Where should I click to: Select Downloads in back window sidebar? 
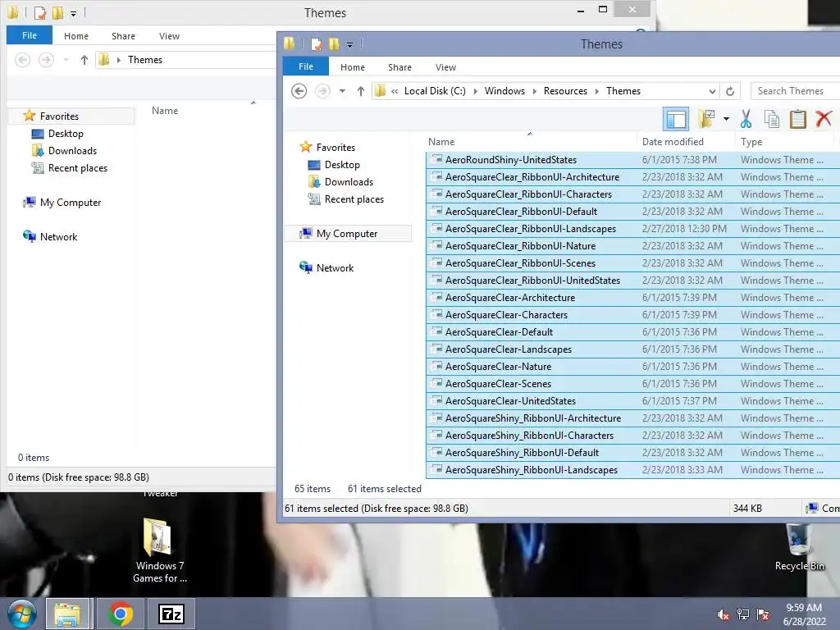pyautogui.click(x=72, y=151)
